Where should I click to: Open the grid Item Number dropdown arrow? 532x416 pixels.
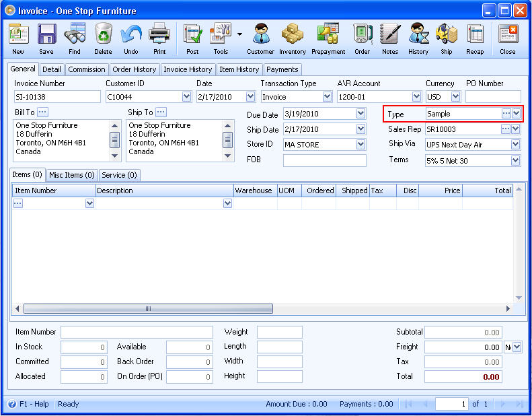coord(89,203)
